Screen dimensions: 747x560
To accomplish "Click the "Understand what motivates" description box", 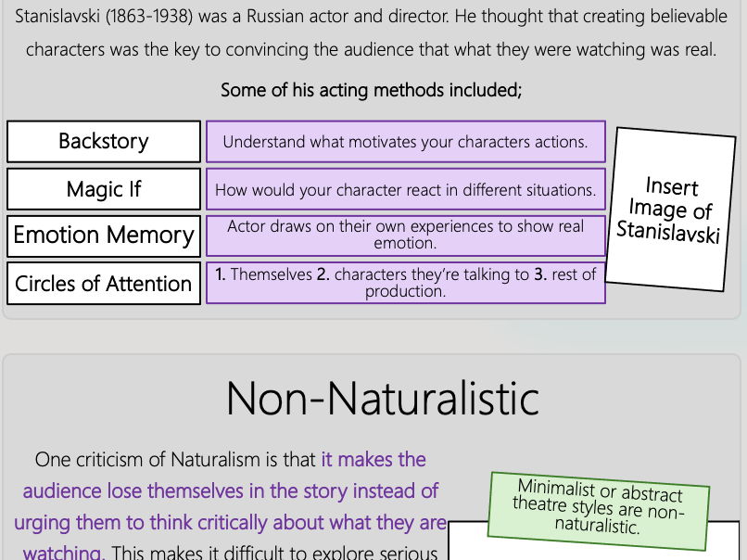I will (x=405, y=142).
